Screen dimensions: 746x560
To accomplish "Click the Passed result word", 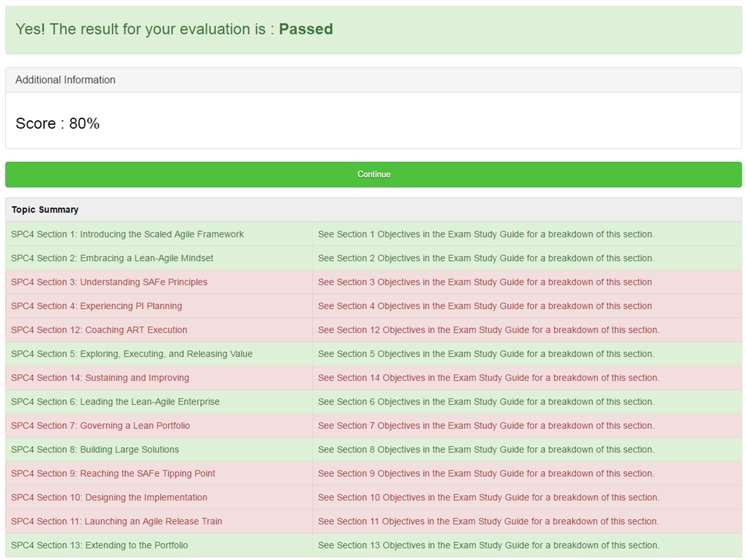I will [306, 29].
